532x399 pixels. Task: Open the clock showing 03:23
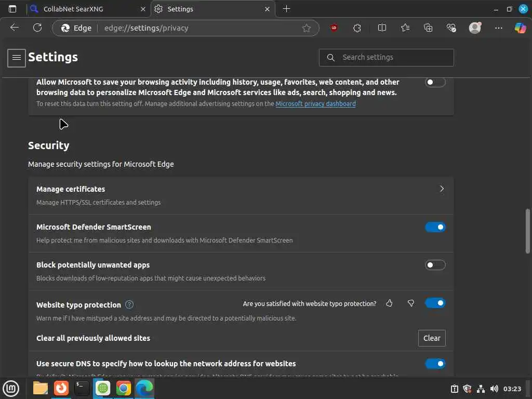point(512,389)
